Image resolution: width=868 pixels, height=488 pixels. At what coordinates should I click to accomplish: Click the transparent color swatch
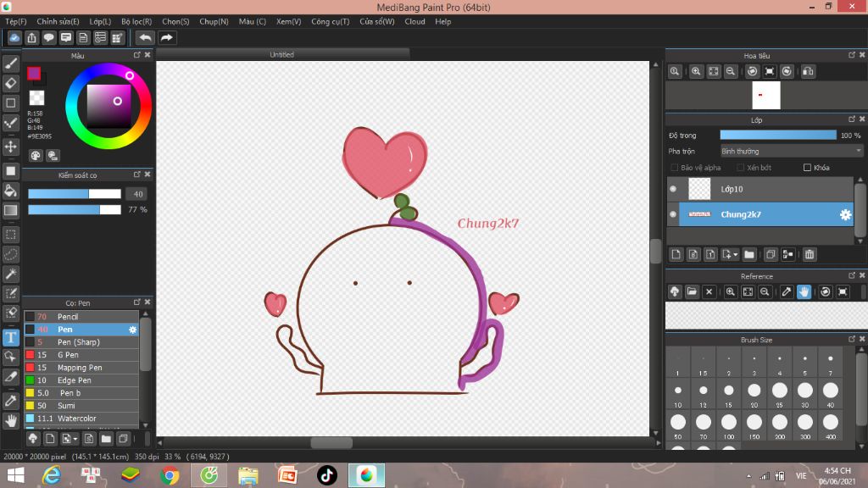36,98
